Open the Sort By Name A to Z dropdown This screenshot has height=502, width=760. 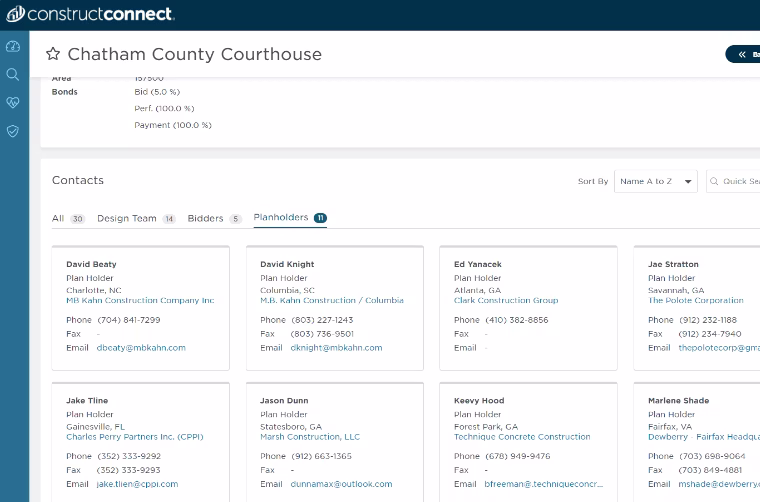(x=656, y=181)
